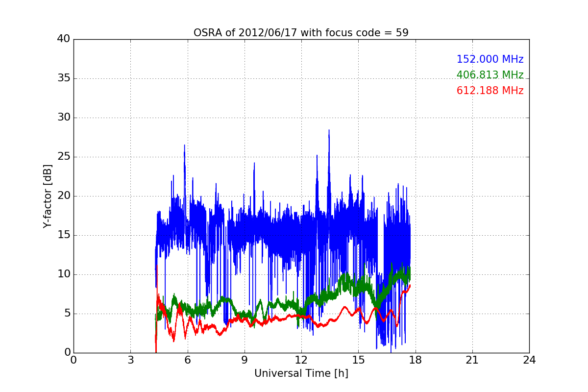Image resolution: width=588 pixels, height=392 pixels.
Task: Select the 612.188 MHz legend label
Action: point(490,91)
